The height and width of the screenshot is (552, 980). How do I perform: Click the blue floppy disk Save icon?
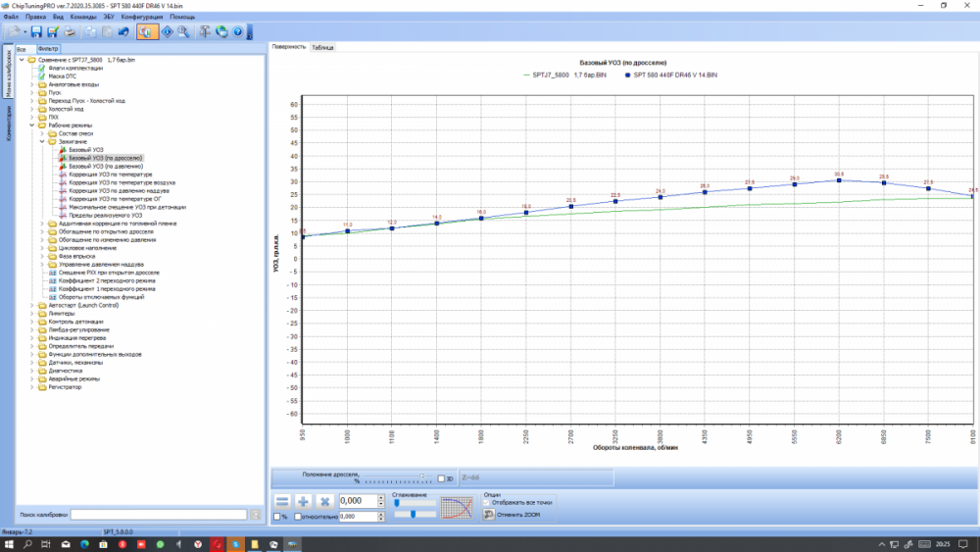click(x=36, y=32)
